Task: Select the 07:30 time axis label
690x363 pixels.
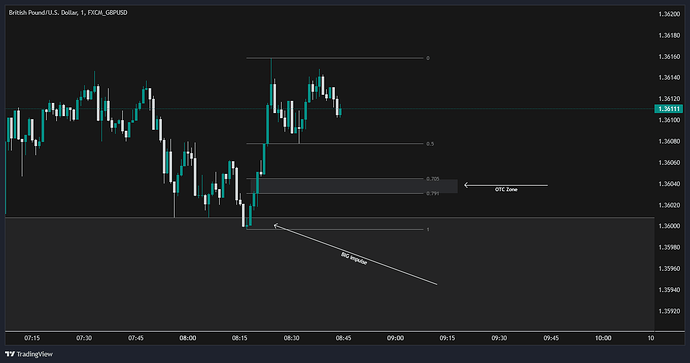Action: (x=84, y=338)
